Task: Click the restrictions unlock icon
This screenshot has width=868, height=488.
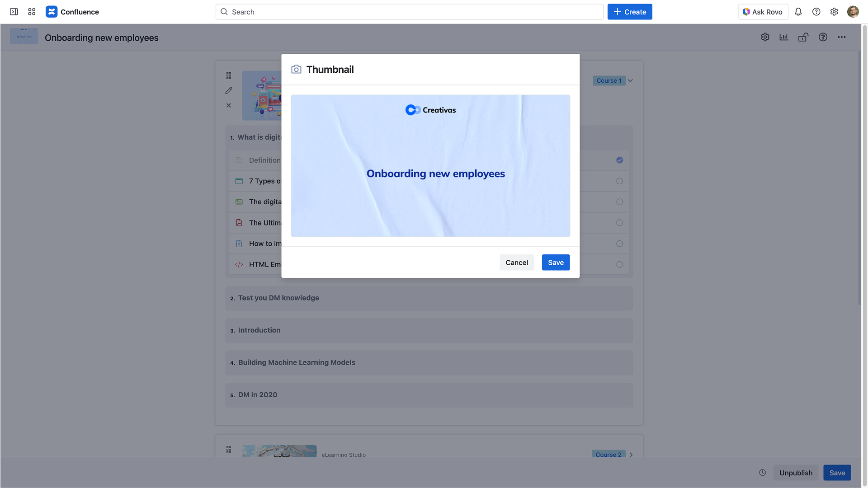Action: 803,37
